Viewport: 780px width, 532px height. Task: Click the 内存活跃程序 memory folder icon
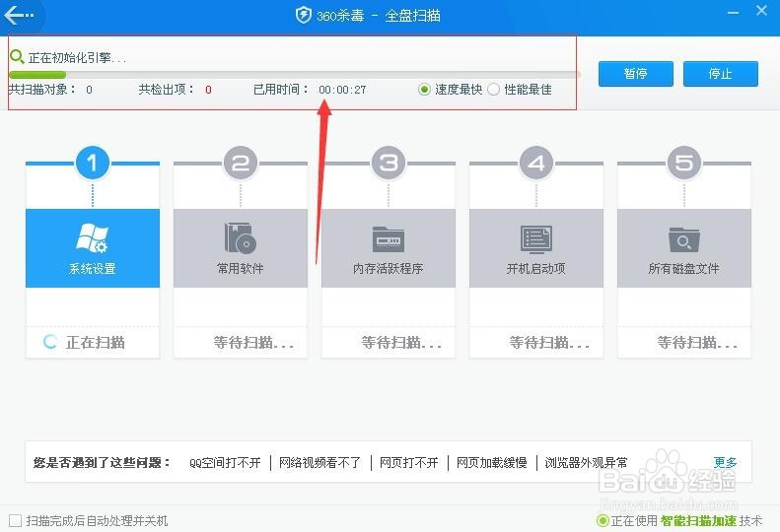point(388,239)
